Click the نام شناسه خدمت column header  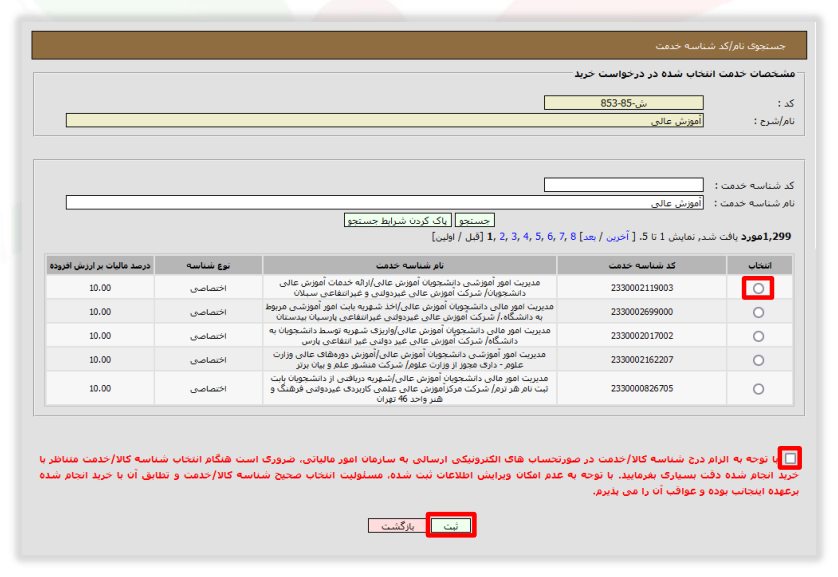tap(409, 266)
